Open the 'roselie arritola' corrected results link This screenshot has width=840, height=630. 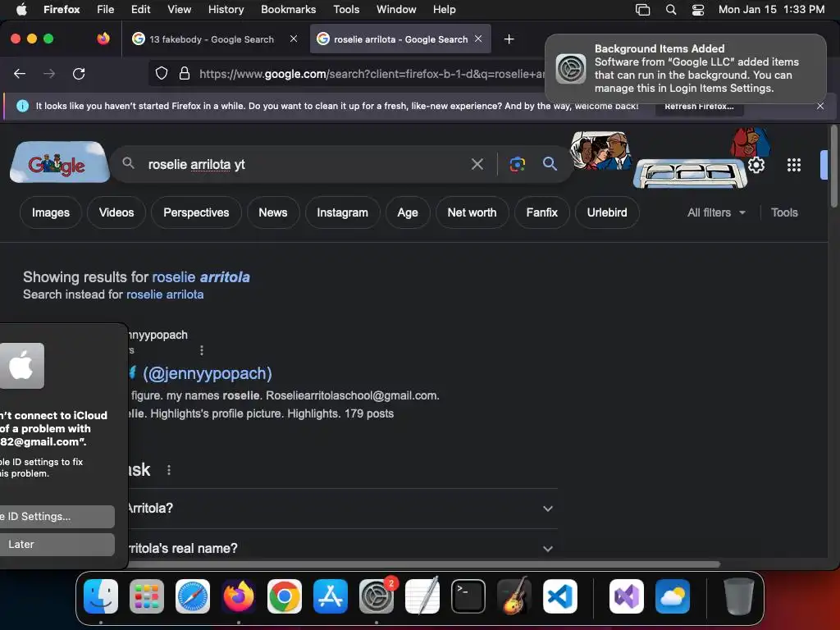[201, 277]
